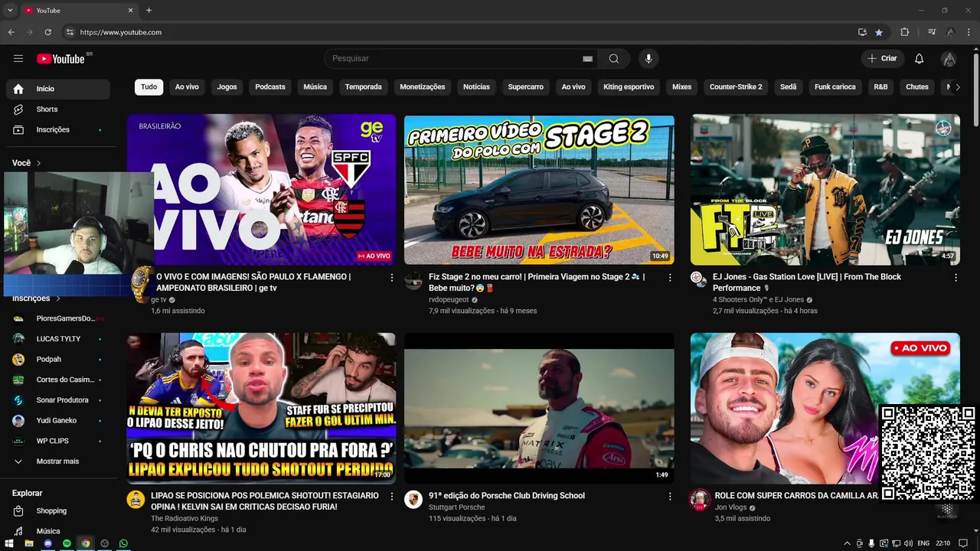The image size is (980, 551).
Task: Open Spotify from the taskbar
Action: click(x=67, y=543)
